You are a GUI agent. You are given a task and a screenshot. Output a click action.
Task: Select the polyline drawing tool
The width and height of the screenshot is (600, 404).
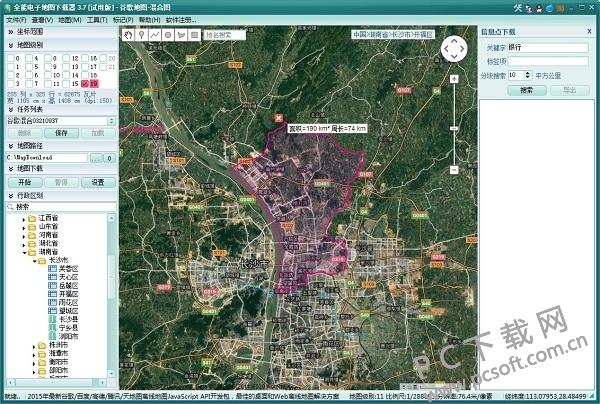coord(155,35)
